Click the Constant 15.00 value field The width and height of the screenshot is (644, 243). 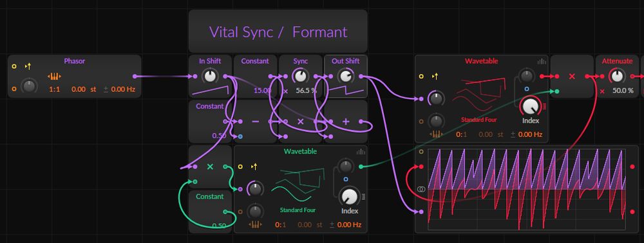click(263, 90)
